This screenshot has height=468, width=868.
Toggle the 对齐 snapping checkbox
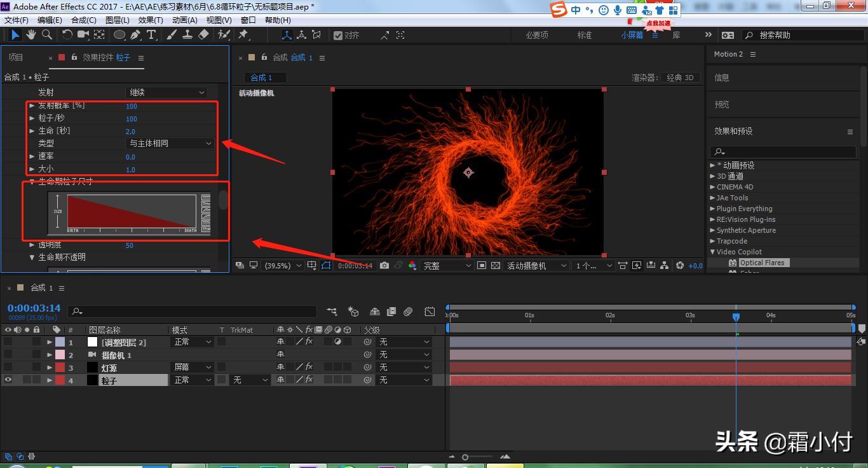[338, 36]
